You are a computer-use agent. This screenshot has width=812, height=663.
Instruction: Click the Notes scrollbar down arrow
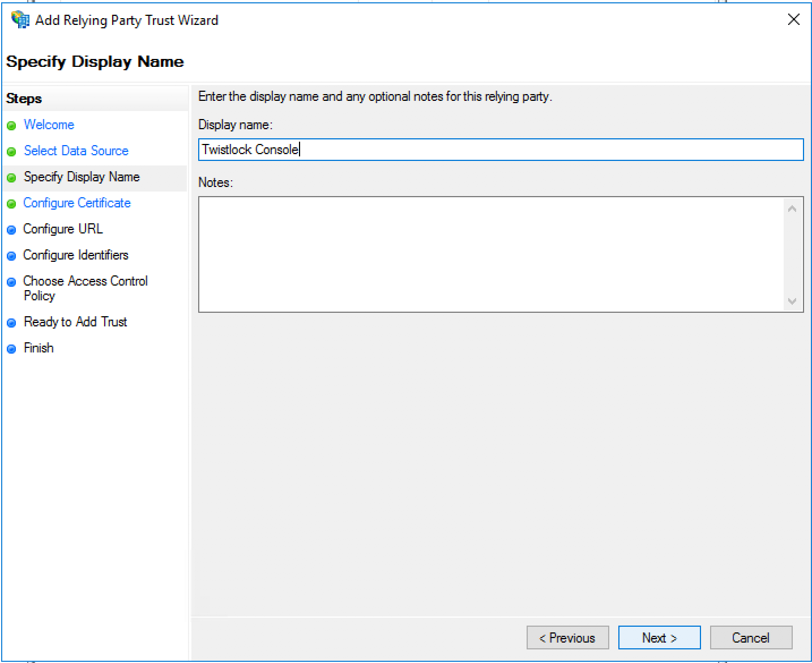pos(792,301)
